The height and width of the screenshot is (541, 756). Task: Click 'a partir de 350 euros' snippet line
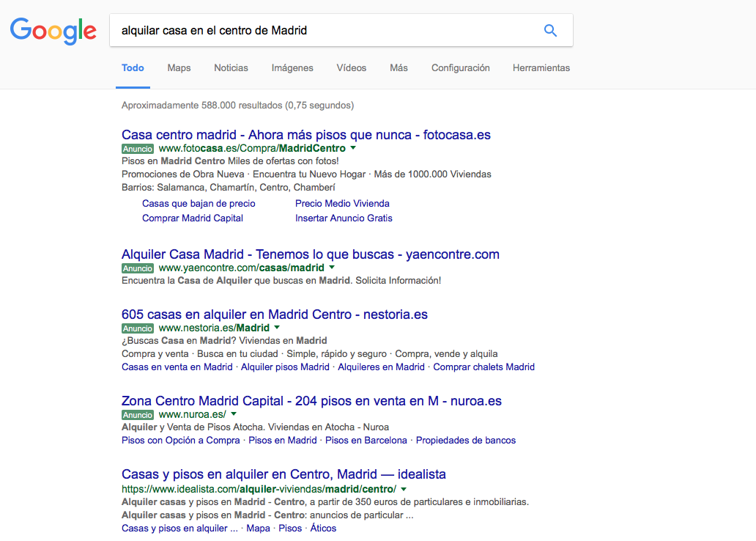(x=325, y=502)
